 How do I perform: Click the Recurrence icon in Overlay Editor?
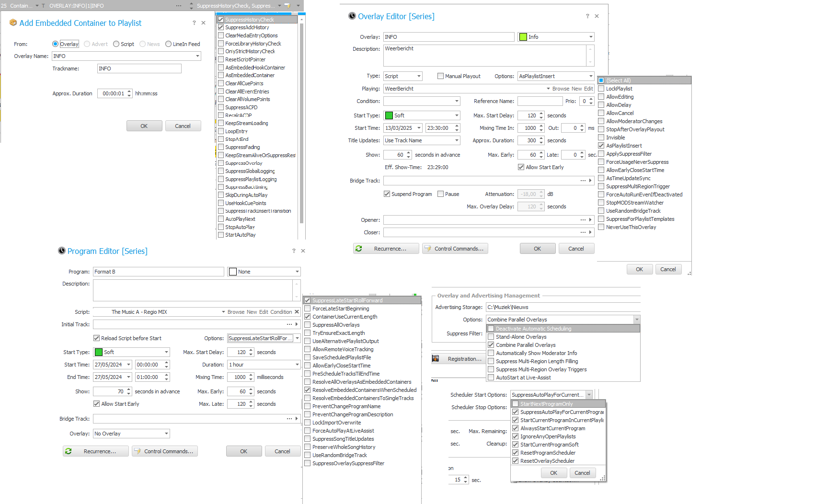point(359,249)
